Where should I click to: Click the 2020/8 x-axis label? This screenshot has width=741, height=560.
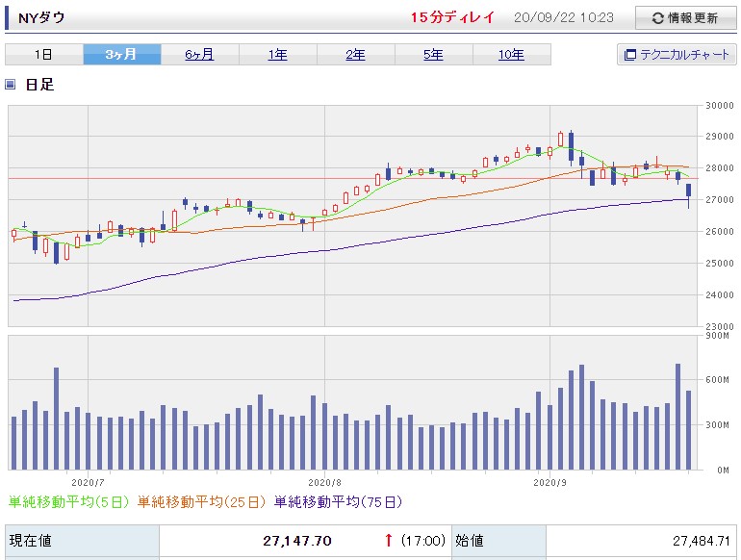(324, 482)
